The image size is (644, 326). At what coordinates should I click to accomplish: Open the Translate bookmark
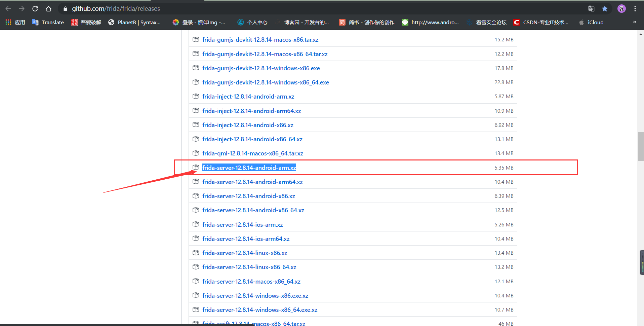pyautogui.click(x=48, y=22)
